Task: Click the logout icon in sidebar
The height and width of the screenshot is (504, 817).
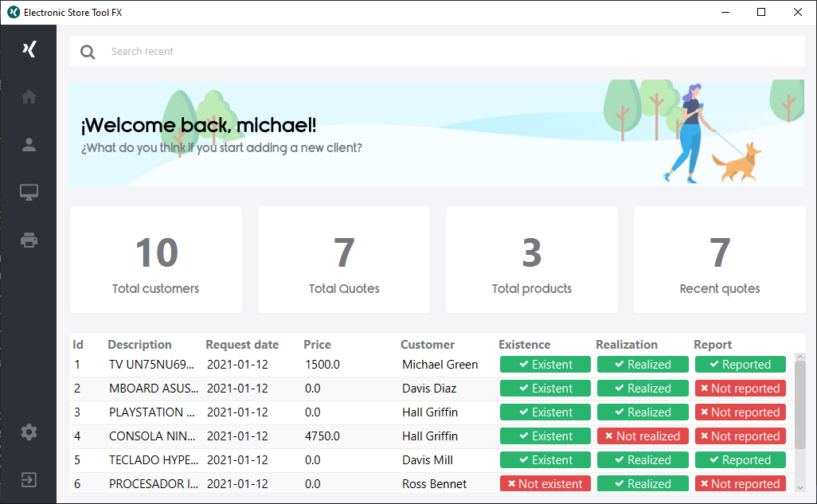Action: [x=29, y=479]
